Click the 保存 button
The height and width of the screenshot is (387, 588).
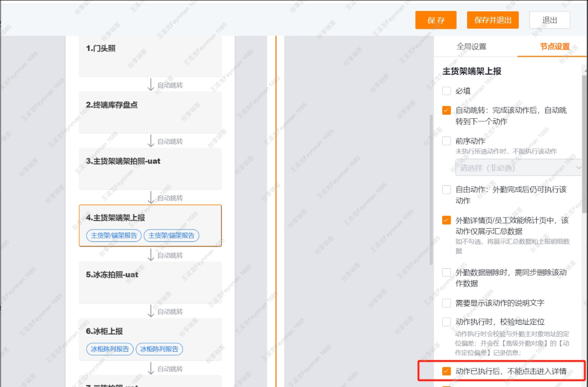point(435,20)
